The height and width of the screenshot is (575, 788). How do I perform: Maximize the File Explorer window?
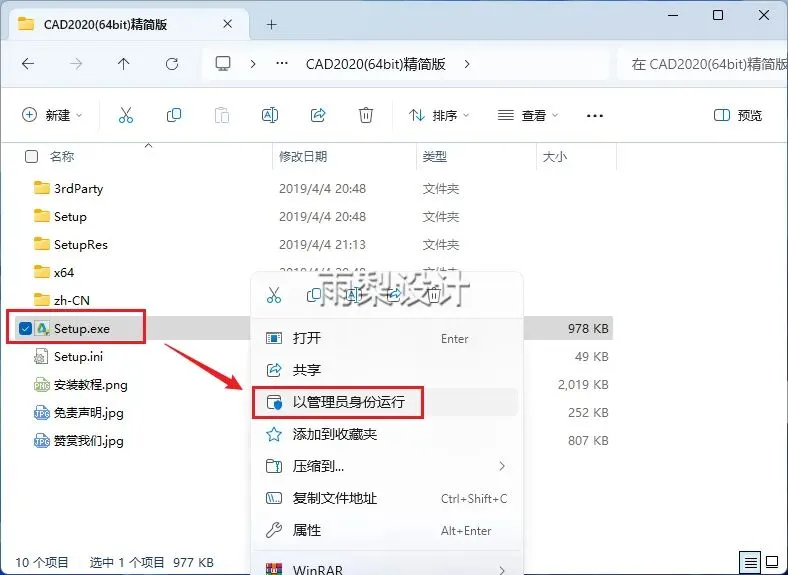[718, 15]
